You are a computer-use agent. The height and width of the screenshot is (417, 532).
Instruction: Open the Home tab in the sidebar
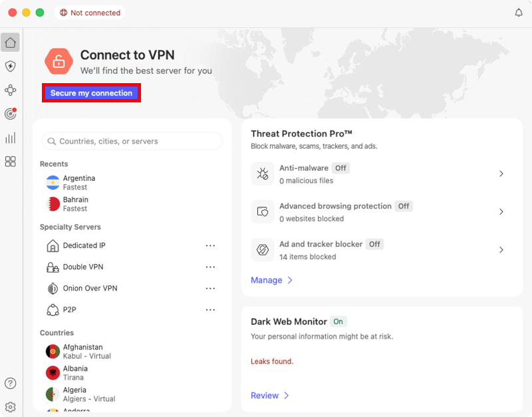click(10, 42)
